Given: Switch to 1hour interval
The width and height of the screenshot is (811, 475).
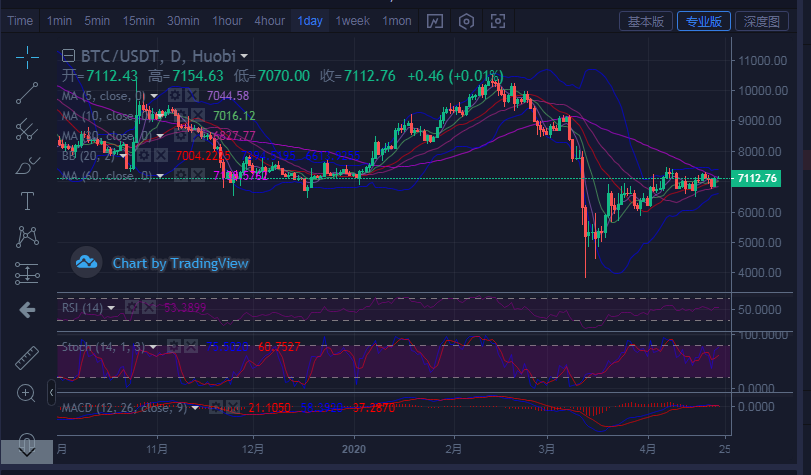Looking at the screenshot, I should click(x=227, y=21).
